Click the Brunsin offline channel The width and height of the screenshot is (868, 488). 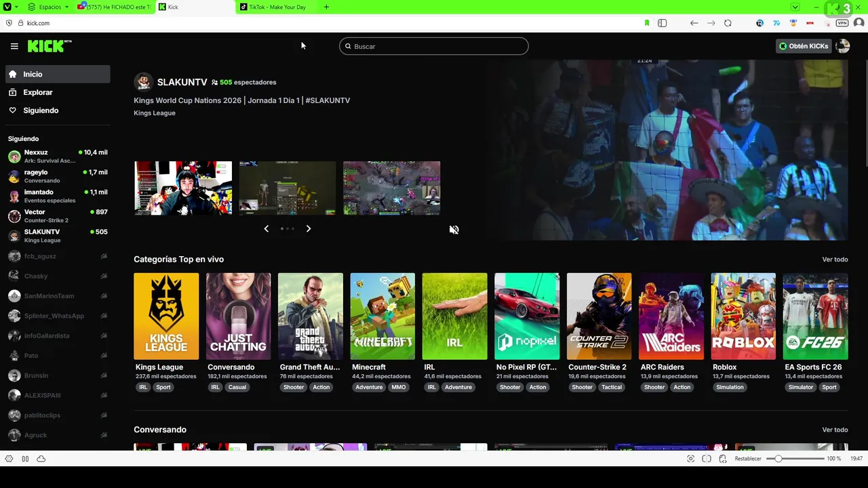click(x=58, y=375)
